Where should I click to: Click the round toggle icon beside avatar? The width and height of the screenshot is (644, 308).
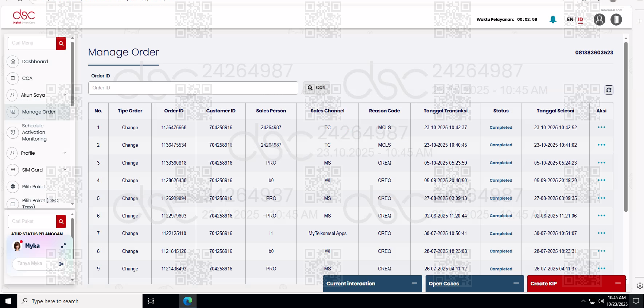616,19
